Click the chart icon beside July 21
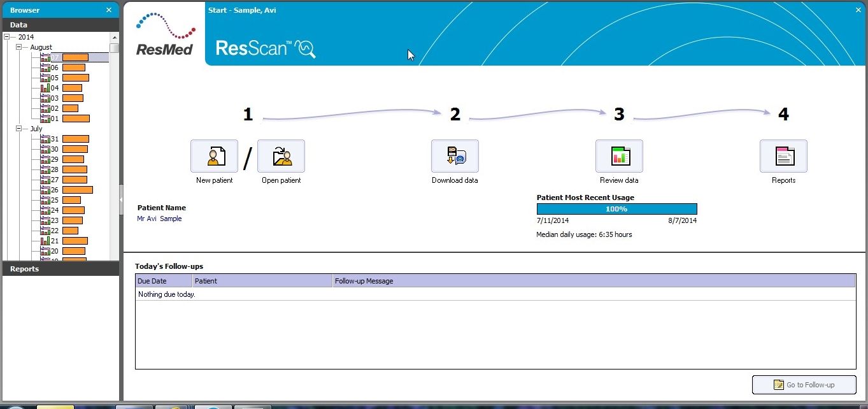The height and width of the screenshot is (409, 868). [x=45, y=241]
